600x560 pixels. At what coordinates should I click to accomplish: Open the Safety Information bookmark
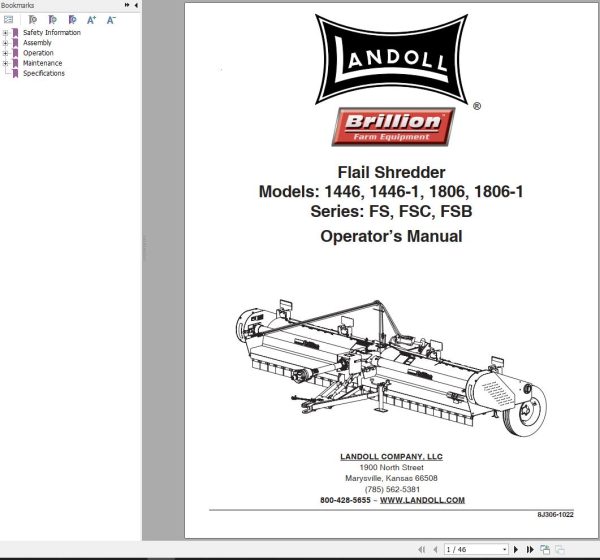52,33
